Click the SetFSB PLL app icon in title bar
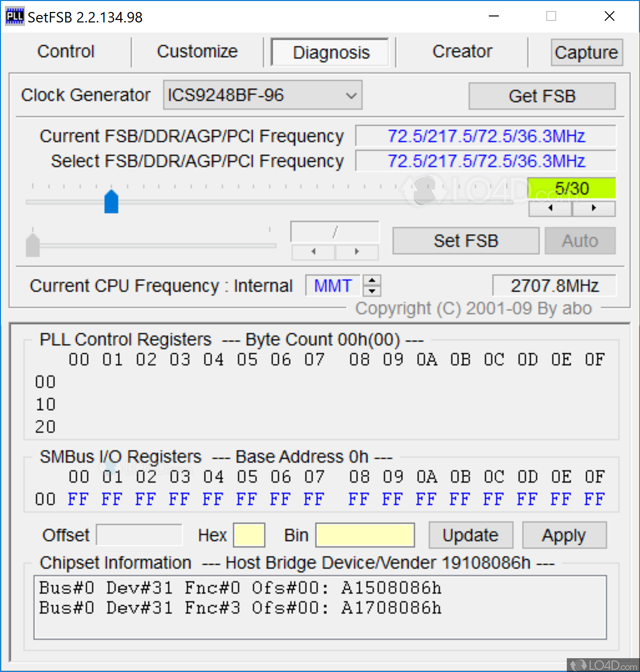The height and width of the screenshot is (672, 640). point(14,16)
